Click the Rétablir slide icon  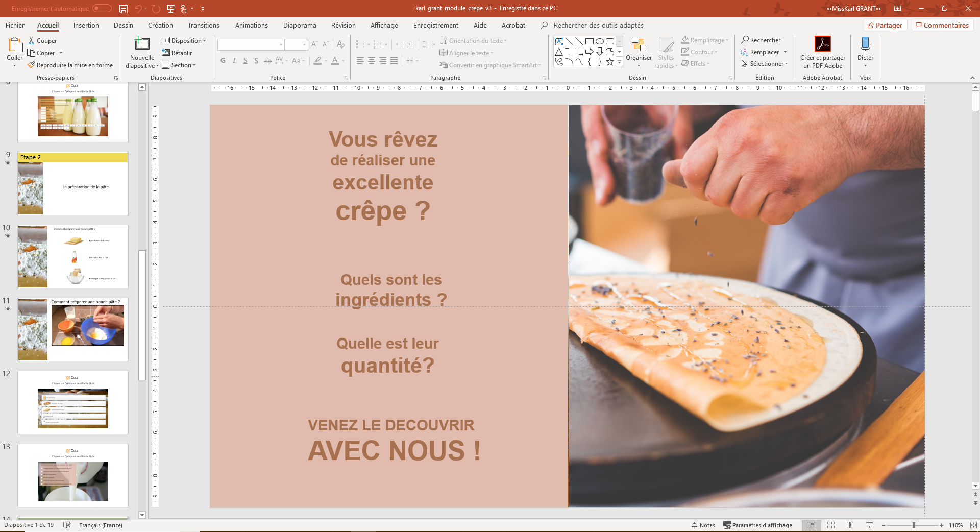166,53
